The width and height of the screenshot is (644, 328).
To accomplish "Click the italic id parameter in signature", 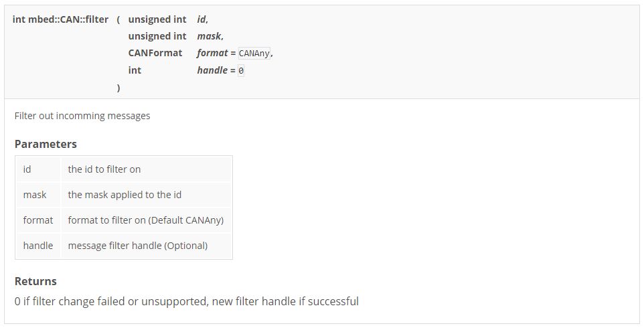I will pyautogui.click(x=202, y=19).
